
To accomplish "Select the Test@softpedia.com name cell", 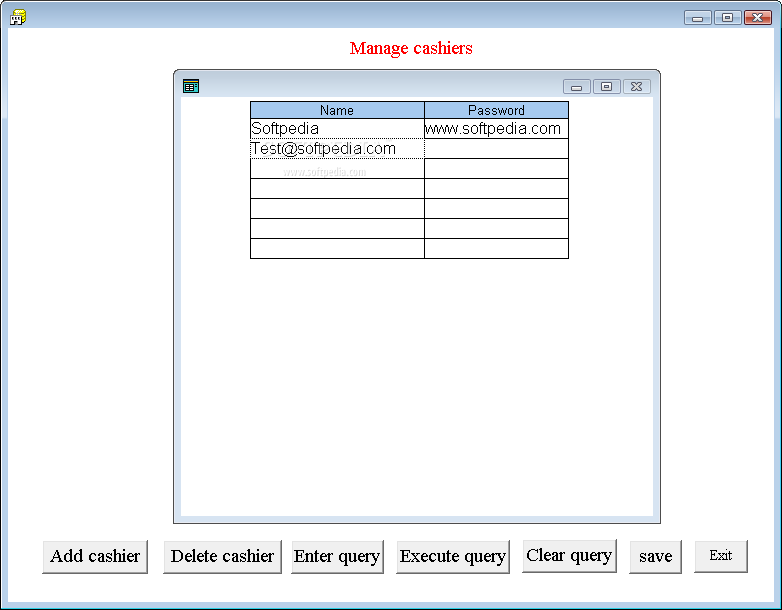I will tap(337, 149).
